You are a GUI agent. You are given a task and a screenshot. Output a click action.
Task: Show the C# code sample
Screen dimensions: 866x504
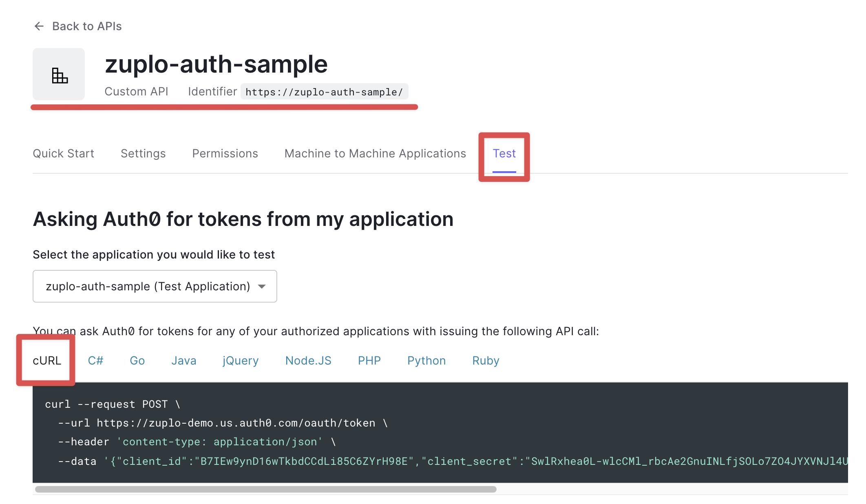(96, 360)
